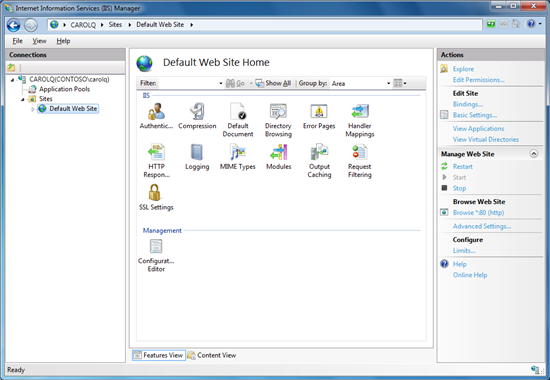Open the Authentication feature icon

point(156,116)
